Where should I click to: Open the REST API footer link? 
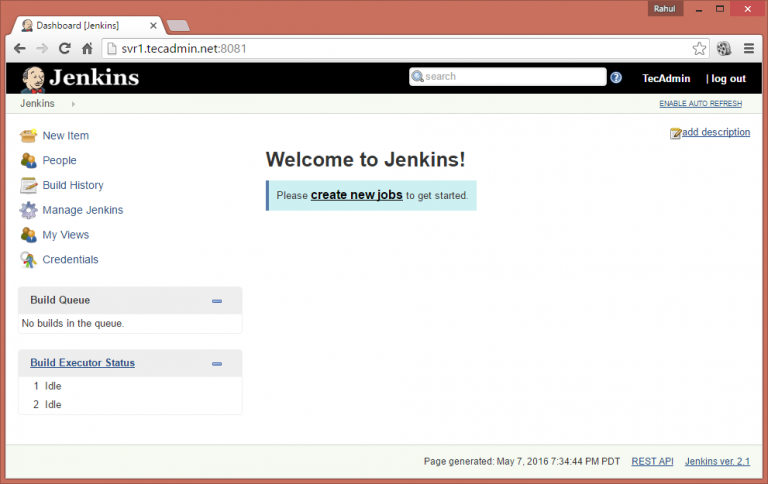pyautogui.click(x=652, y=462)
